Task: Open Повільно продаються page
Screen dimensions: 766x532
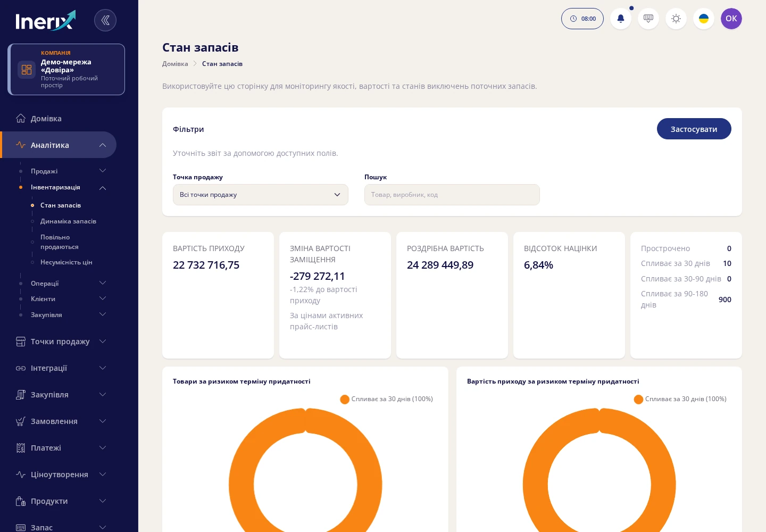Action: click(x=60, y=242)
